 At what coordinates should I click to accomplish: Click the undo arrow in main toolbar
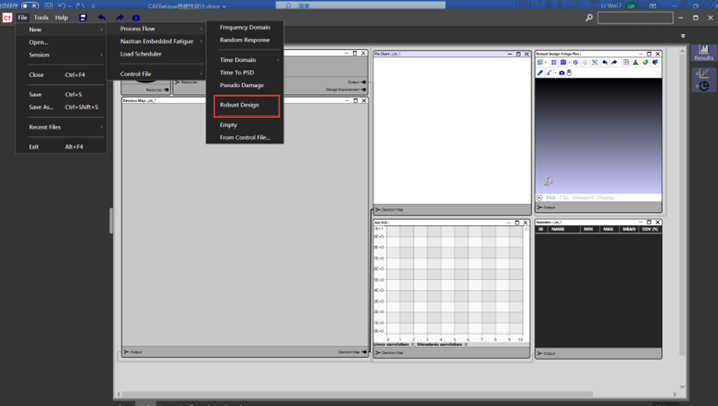click(102, 17)
